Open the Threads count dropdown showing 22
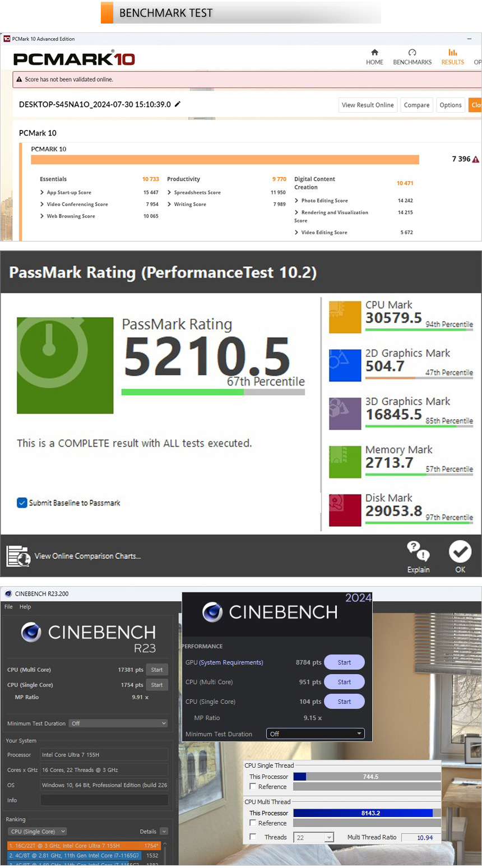Image resolution: width=482 pixels, height=868 pixels. tap(314, 837)
